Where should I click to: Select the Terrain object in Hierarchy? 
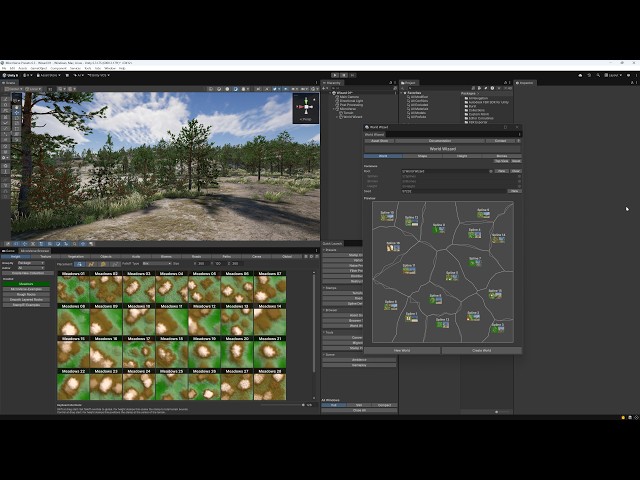point(348,113)
